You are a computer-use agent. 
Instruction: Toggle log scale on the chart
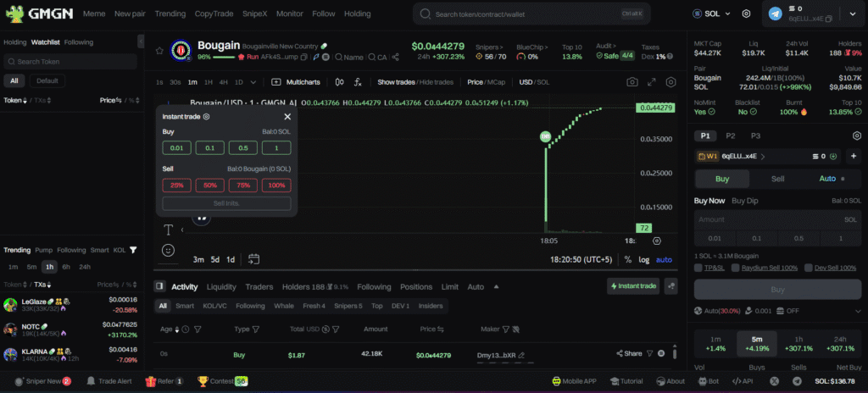644,260
